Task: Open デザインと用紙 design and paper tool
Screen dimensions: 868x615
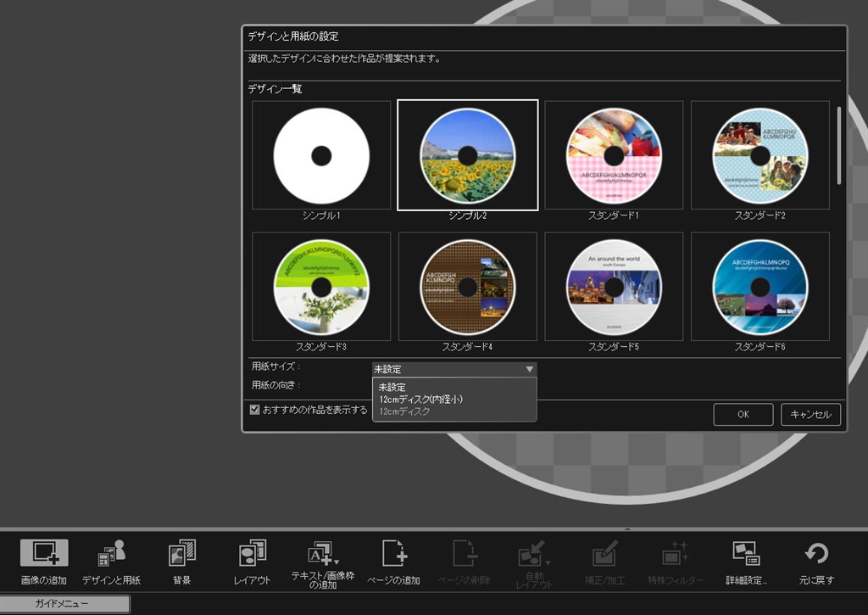Action: tap(111, 562)
